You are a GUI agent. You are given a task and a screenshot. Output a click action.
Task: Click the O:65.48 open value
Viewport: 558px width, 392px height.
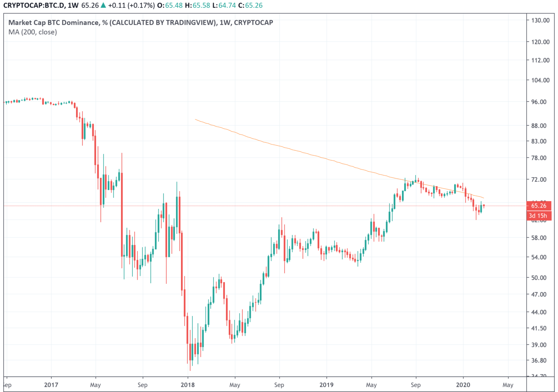tap(170, 6)
